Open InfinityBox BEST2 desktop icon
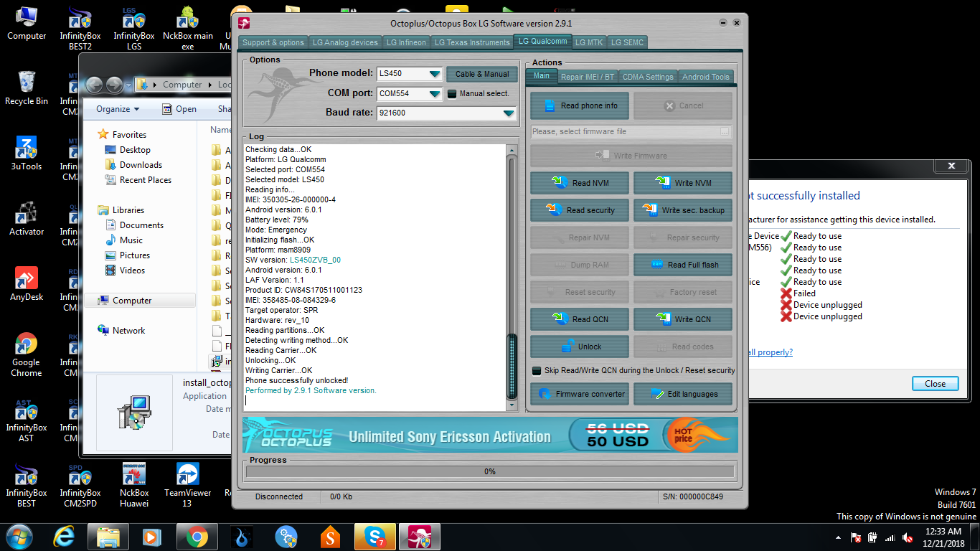Image resolution: width=980 pixels, height=551 pixels. tap(80, 29)
